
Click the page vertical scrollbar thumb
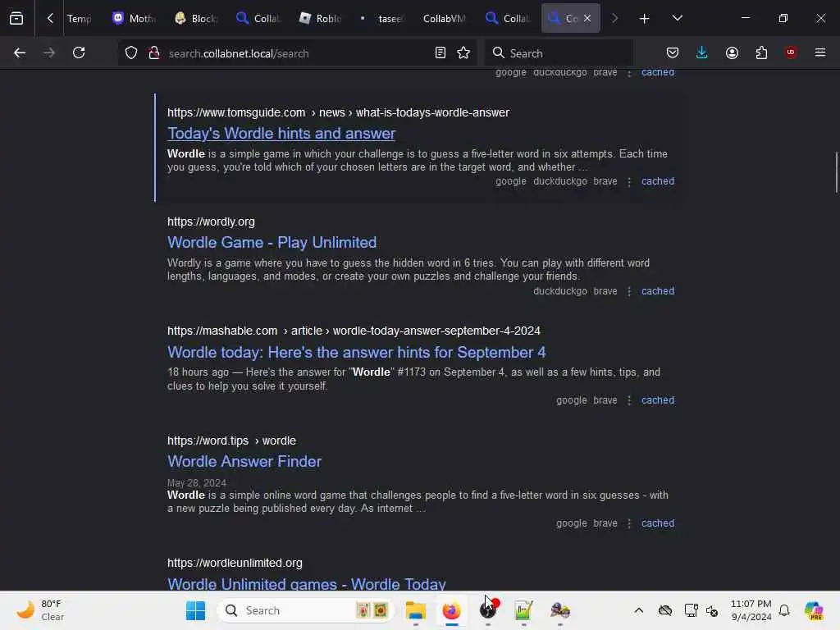coord(836,172)
